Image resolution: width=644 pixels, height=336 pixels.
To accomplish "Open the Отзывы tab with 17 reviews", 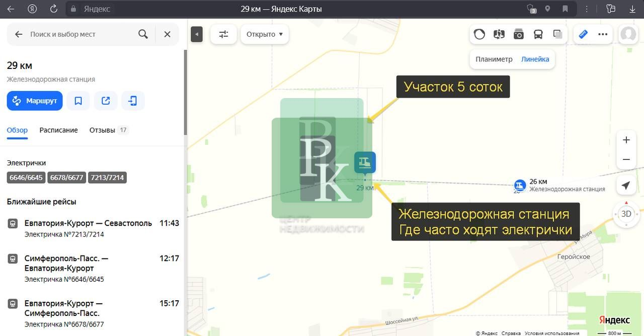I will click(x=109, y=130).
